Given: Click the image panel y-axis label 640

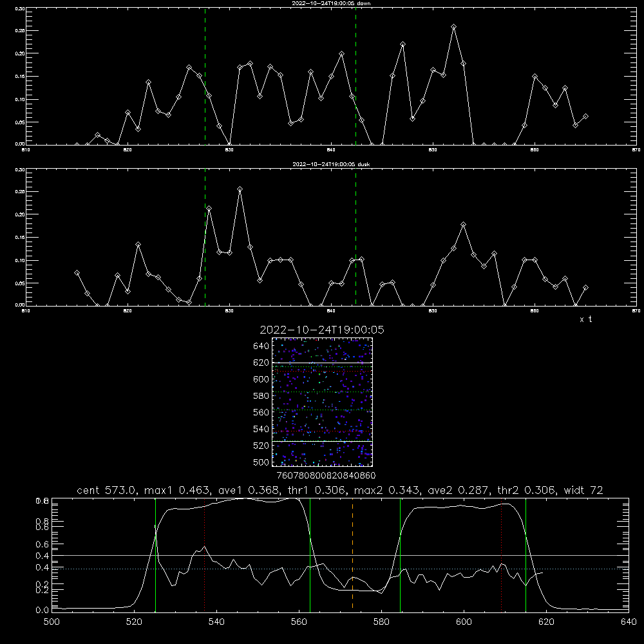Looking at the screenshot, I should pyautogui.click(x=261, y=346).
